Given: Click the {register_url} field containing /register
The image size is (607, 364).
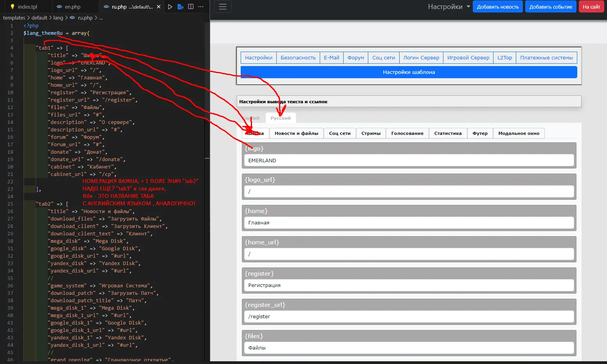Looking at the screenshot, I should (x=409, y=317).
